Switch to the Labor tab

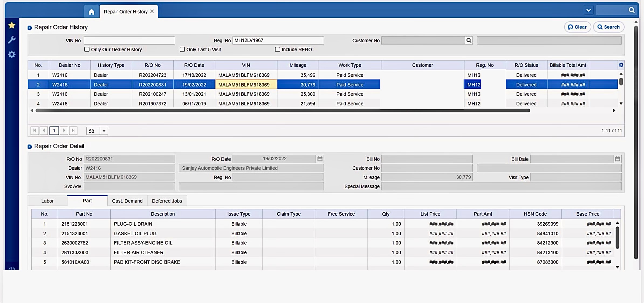coord(47,201)
